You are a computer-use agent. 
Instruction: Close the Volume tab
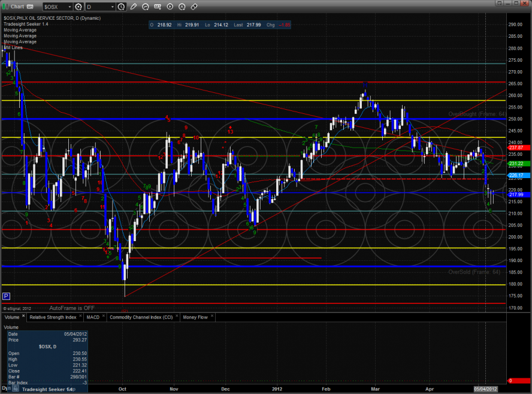pyautogui.click(x=24, y=316)
